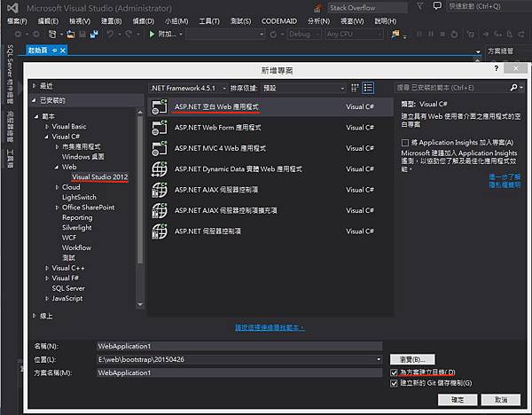Toggle 為方案建立目錄 checkbox
This screenshot has height=415, width=532.
point(394,372)
